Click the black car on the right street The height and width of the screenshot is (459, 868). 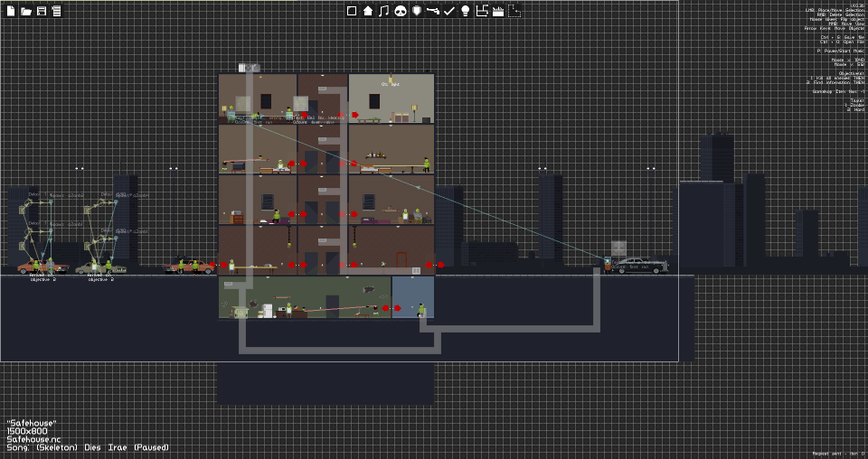coord(642,265)
